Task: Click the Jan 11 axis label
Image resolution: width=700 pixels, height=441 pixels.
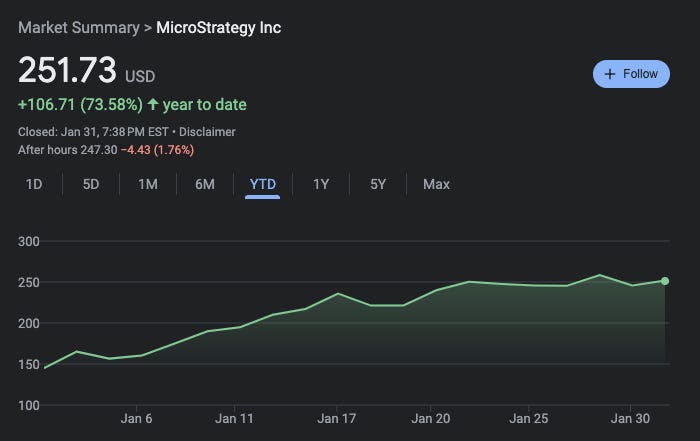Action: point(234,419)
